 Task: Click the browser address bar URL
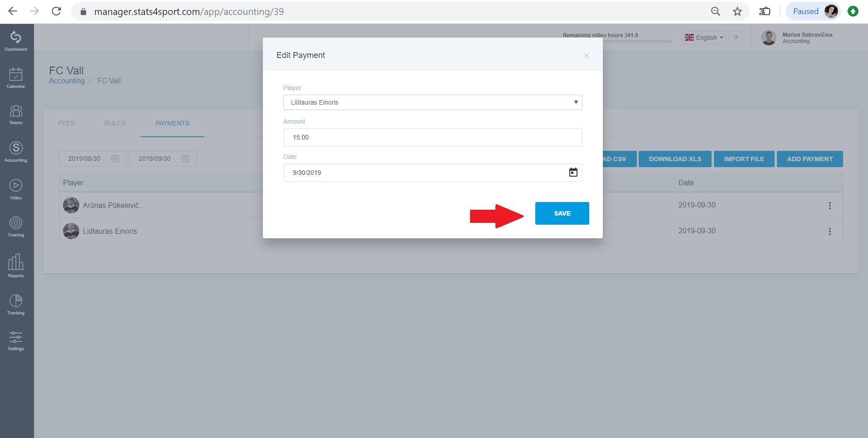point(189,11)
